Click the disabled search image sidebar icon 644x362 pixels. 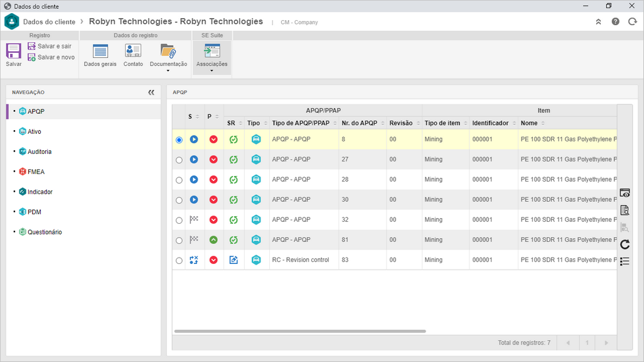[625, 228]
